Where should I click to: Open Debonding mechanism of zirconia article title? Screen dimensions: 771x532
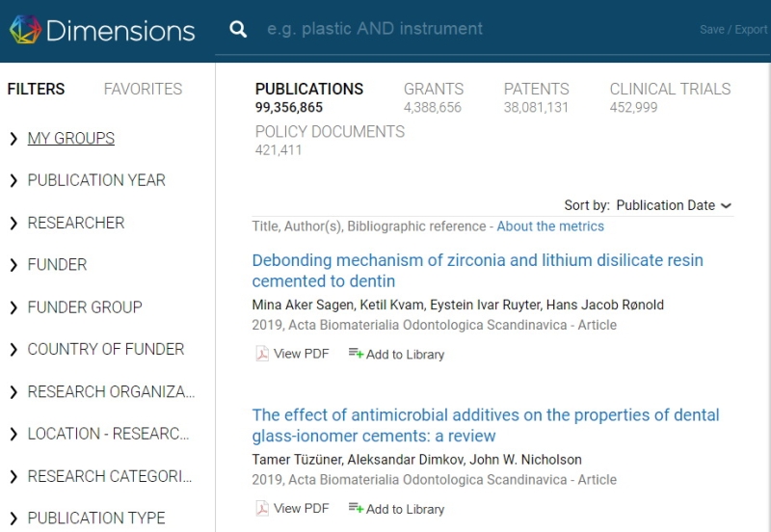coord(477,271)
